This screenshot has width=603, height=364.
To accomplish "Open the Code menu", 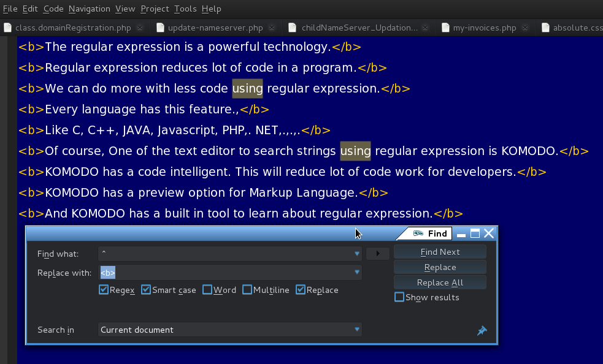I will pyautogui.click(x=53, y=9).
